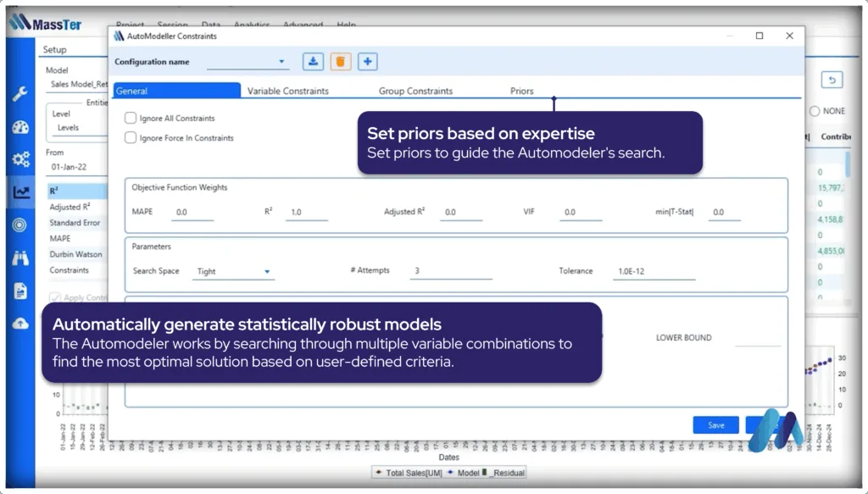Click the Save button
Screen dimensions: 868x494
(715, 425)
